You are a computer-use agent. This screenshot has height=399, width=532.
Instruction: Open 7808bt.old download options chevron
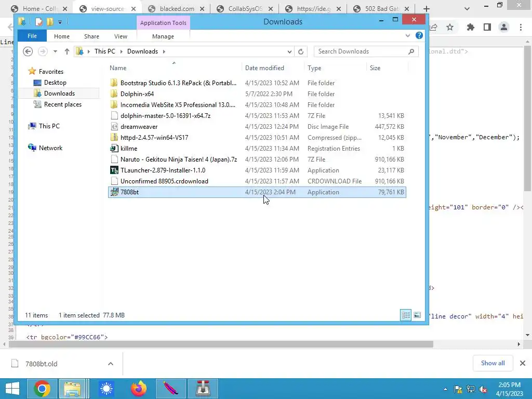point(111,364)
